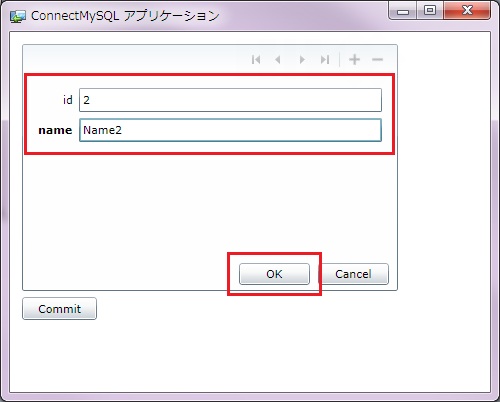Advance to the next record
This screenshot has width=500, height=402.
point(302,60)
